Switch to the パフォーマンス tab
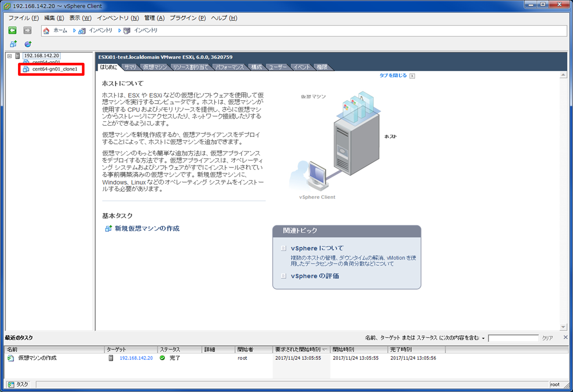573x392 pixels. pos(230,67)
